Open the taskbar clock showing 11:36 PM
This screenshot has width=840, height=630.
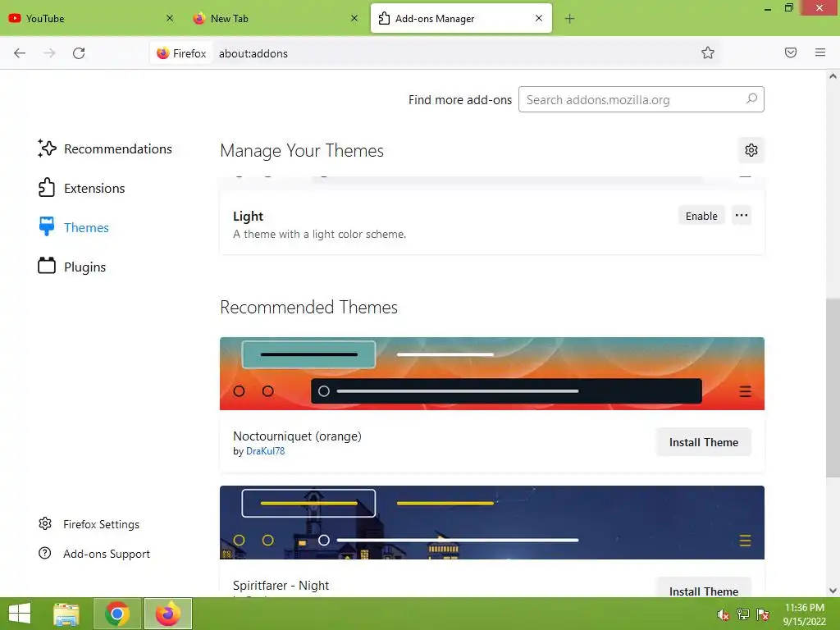[804, 614]
